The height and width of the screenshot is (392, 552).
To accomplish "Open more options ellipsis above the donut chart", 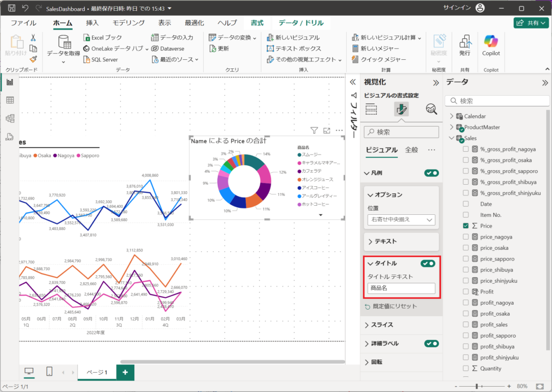I will [x=339, y=130].
